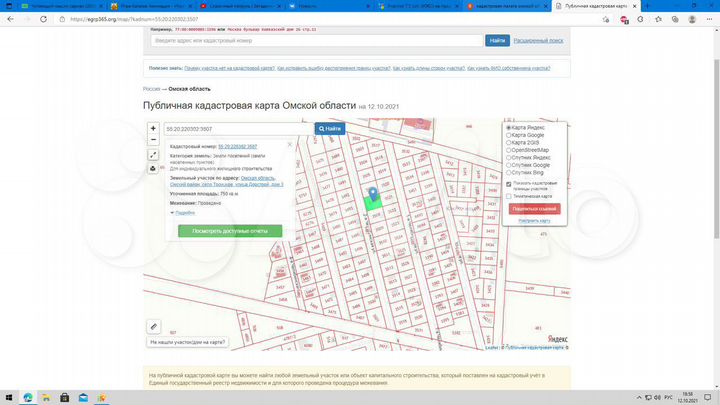Zoom in the map with plus button
Screen dimensions: 720x405
[x=153, y=129]
